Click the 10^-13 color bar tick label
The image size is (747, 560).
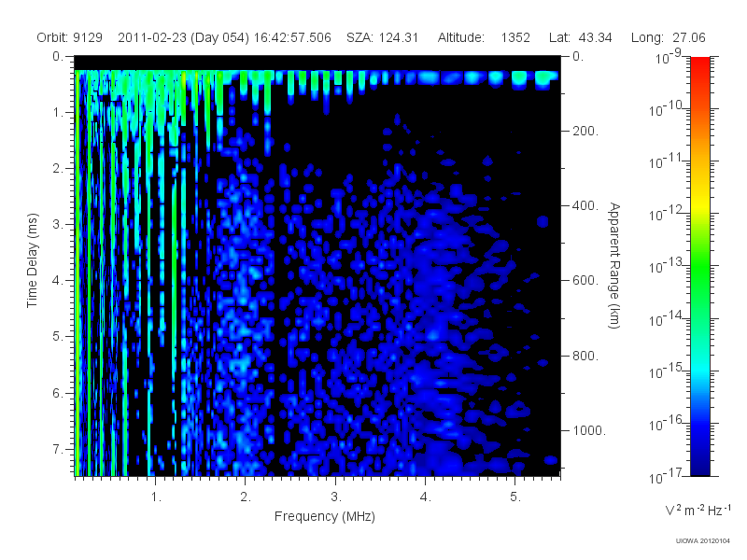(666, 266)
